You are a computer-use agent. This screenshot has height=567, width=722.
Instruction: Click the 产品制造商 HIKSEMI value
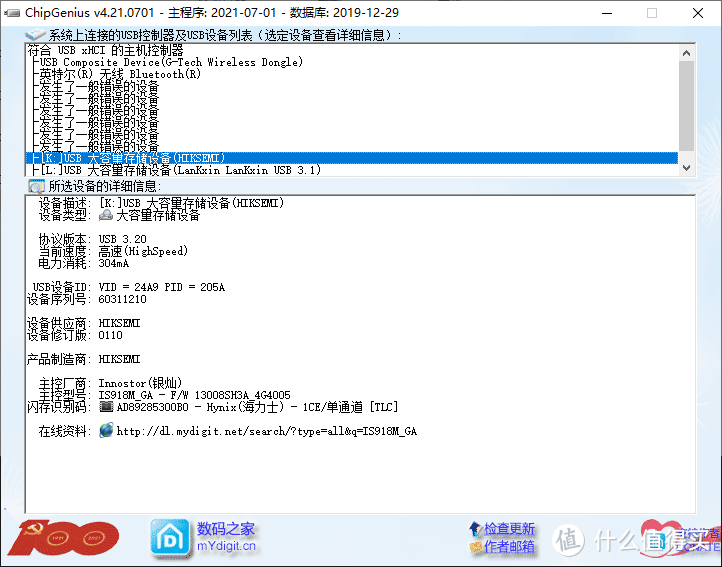pyautogui.click(x=119, y=359)
